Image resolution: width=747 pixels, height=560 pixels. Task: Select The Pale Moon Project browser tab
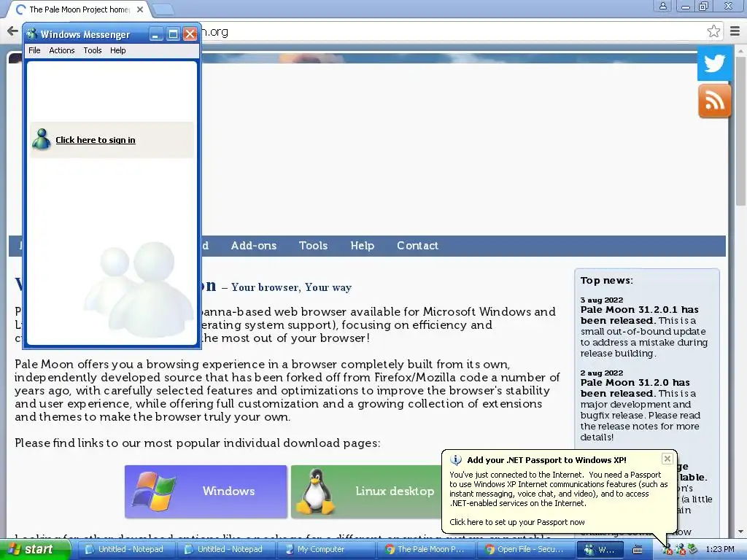(x=79, y=9)
